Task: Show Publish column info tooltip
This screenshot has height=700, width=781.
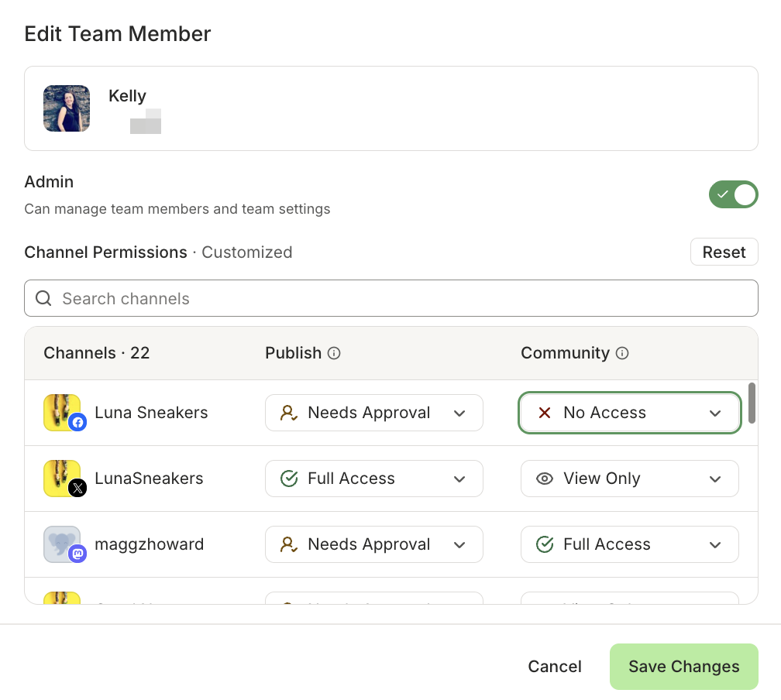Action: coord(334,353)
